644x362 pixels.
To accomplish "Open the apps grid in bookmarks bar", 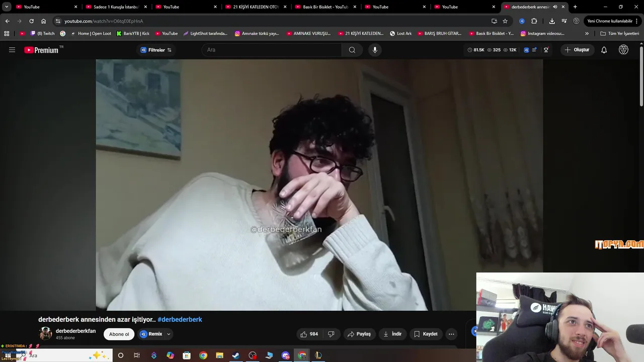I will (x=7, y=34).
